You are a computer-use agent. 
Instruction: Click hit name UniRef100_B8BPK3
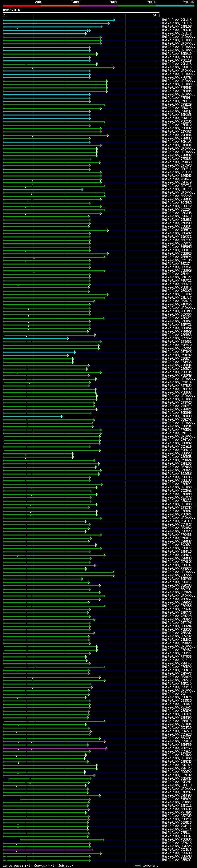[177, 454]
